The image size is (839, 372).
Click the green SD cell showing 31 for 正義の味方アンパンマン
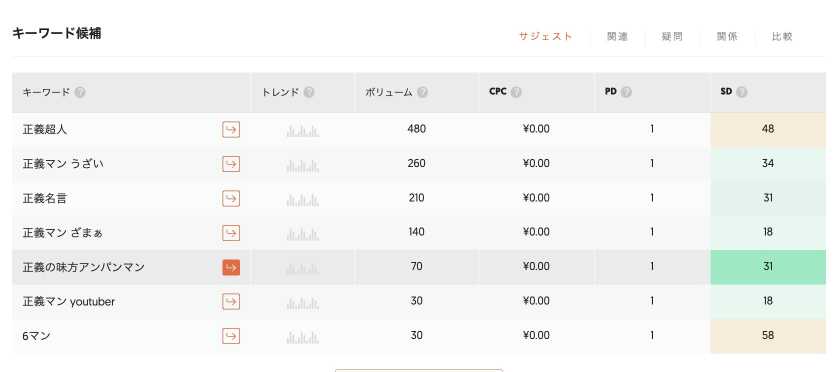768,267
